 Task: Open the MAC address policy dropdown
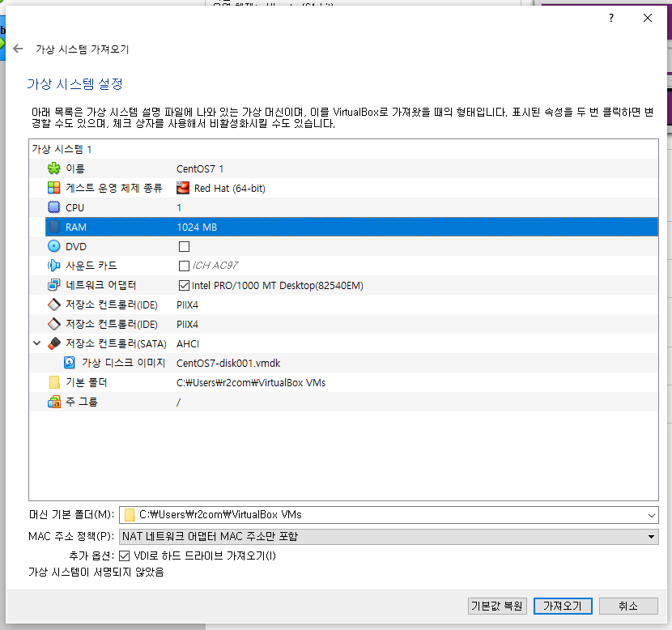tap(651, 537)
